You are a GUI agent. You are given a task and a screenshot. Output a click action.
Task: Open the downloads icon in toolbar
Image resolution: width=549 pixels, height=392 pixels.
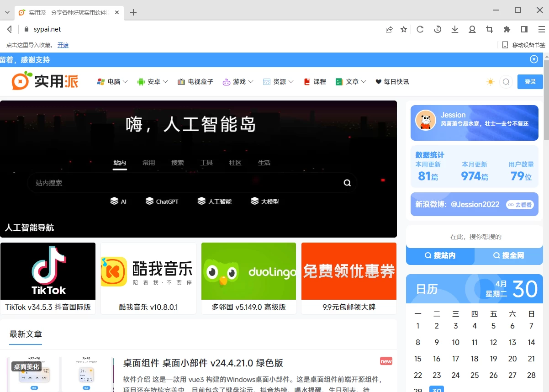coord(455,30)
